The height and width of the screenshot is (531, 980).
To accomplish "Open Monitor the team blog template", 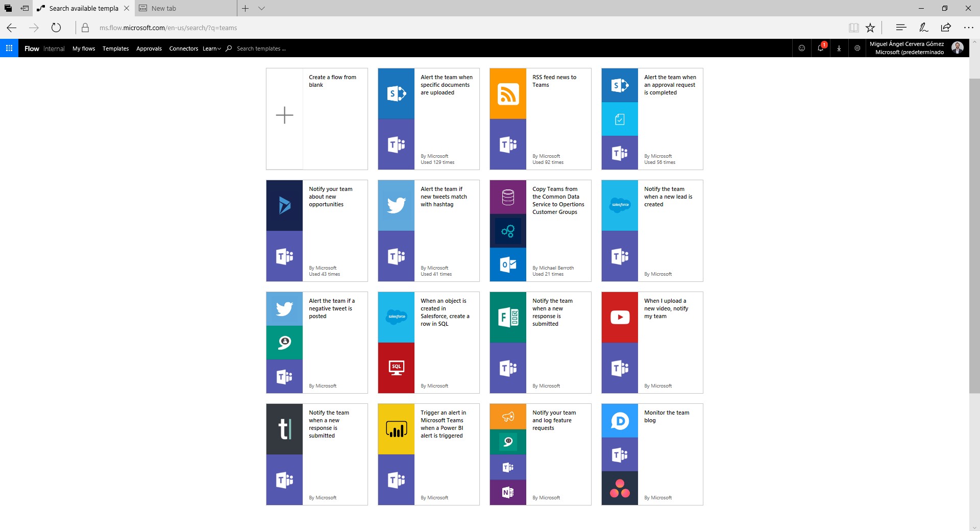I will point(652,454).
